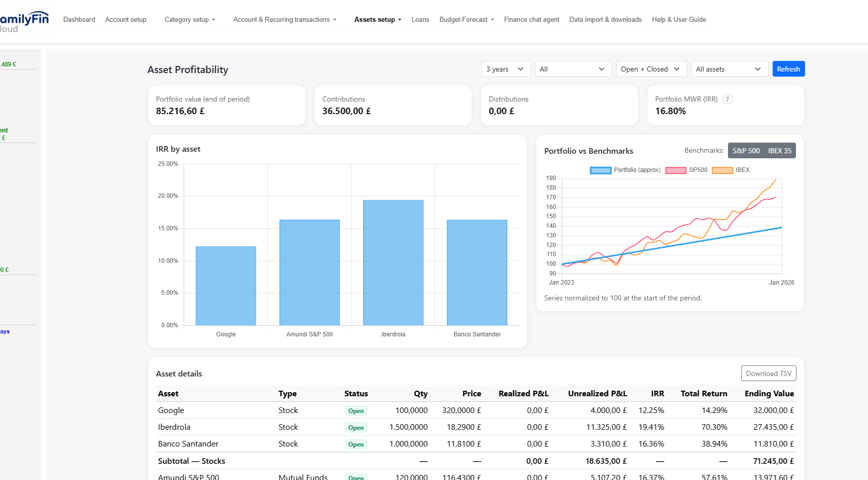Click the Open status badge for Google
This screenshot has width=868, height=480.
pyautogui.click(x=356, y=411)
